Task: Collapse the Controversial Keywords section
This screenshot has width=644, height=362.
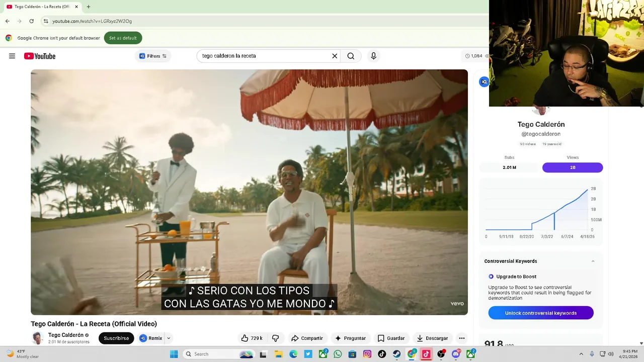Action: tap(593, 261)
